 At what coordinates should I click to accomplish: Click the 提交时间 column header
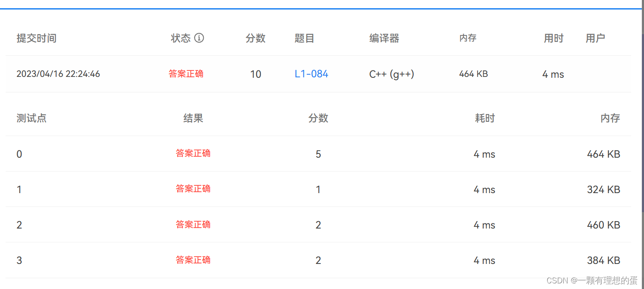37,38
